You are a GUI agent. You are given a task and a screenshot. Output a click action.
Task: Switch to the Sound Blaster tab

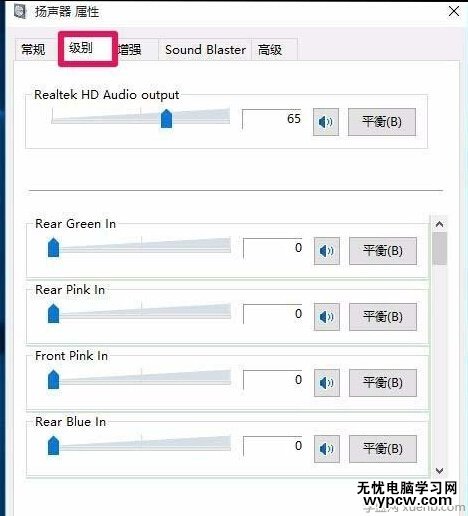(x=205, y=50)
